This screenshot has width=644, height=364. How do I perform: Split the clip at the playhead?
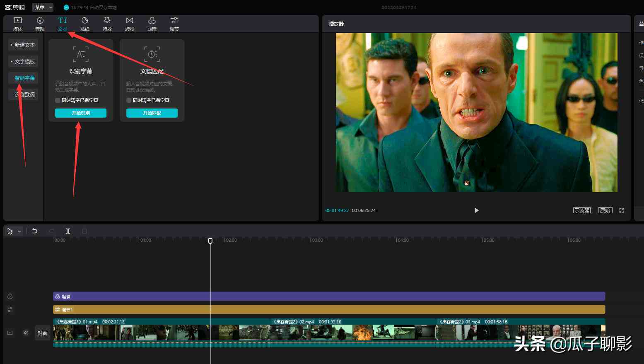tap(68, 231)
